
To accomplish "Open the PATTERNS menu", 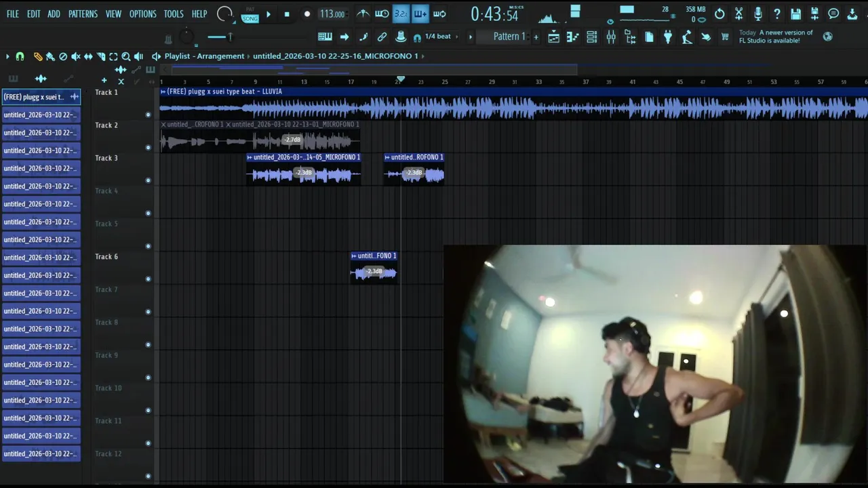I will pos(83,14).
